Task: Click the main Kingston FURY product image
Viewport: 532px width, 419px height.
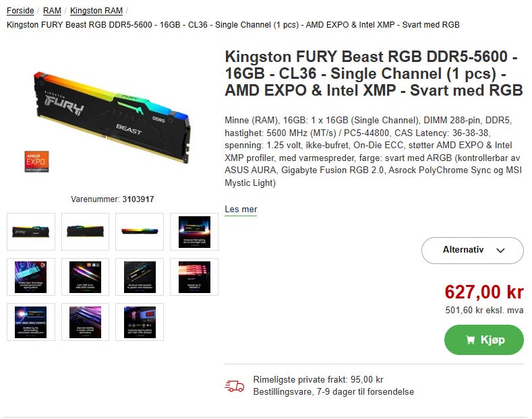Action: coord(112,117)
